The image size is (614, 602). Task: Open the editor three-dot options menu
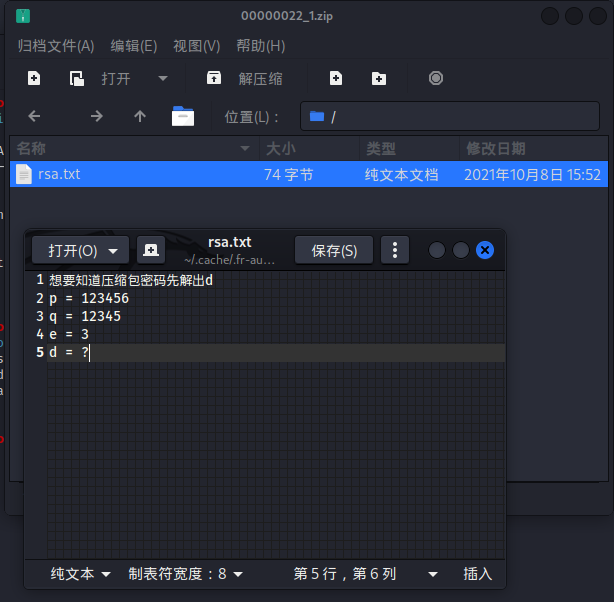pyautogui.click(x=395, y=250)
